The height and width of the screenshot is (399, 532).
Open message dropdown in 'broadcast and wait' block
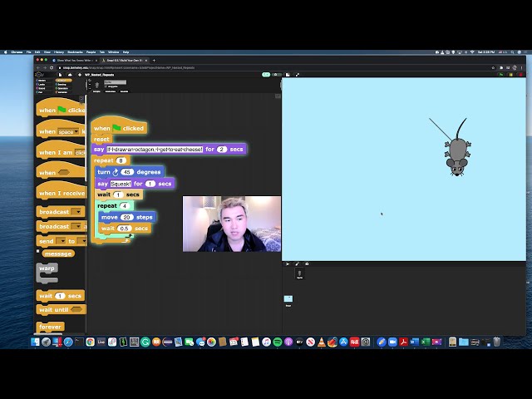pyautogui.click(x=77, y=226)
